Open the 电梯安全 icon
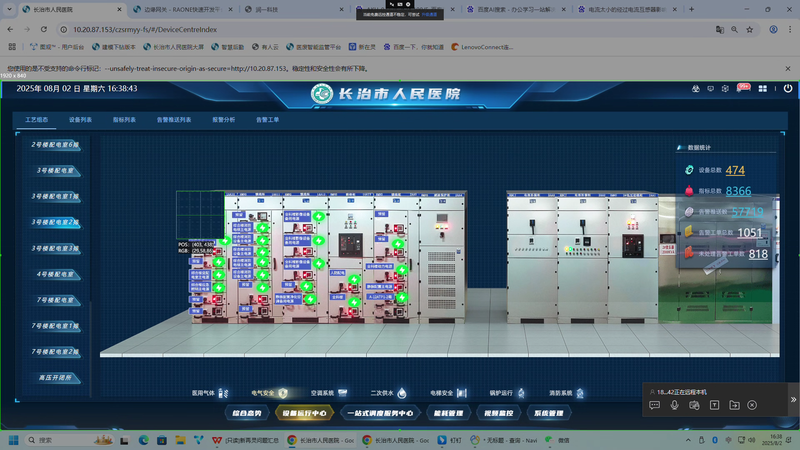 [x=462, y=393]
